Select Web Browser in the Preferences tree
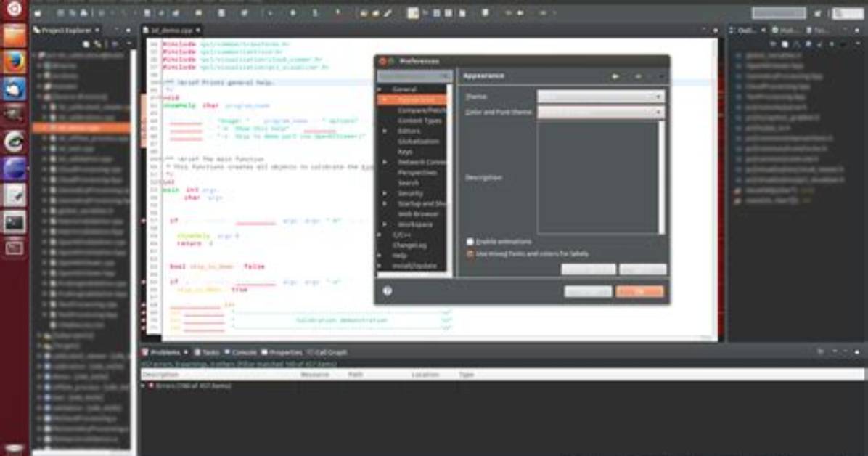This screenshot has width=868, height=456. pyautogui.click(x=418, y=214)
